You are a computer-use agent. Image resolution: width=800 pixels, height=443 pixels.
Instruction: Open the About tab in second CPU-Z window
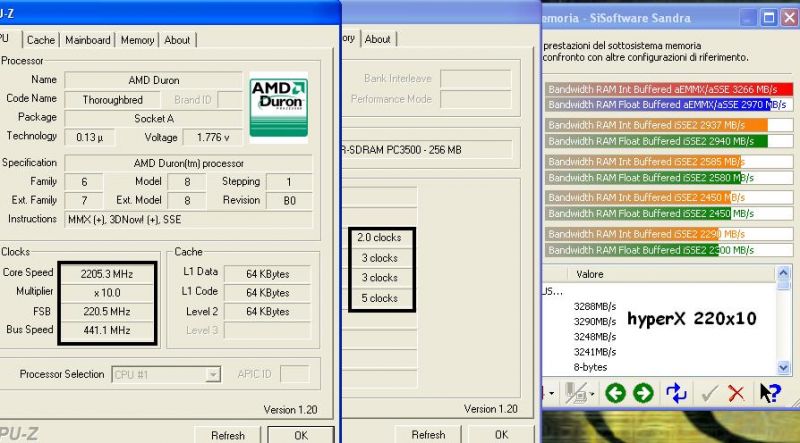(x=378, y=39)
